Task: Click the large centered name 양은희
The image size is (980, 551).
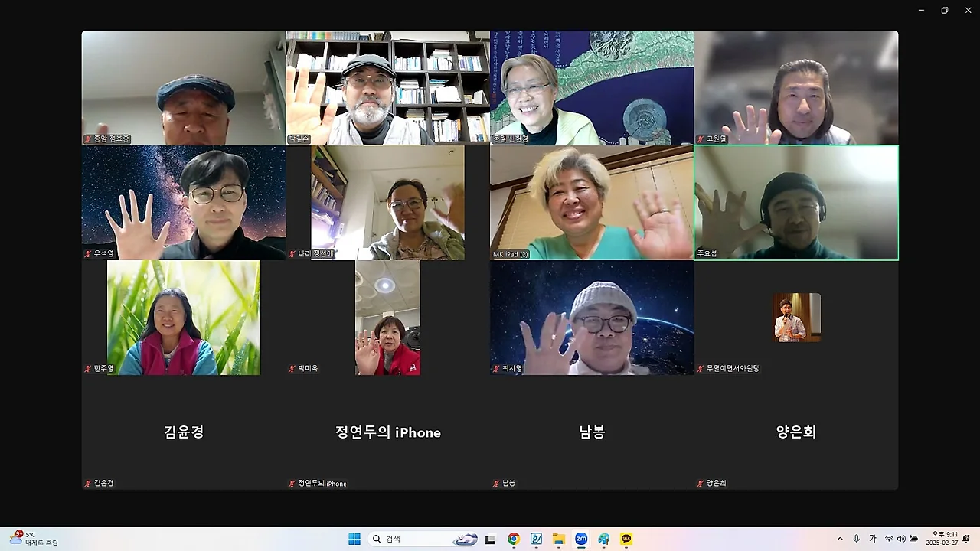Action: [796, 432]
